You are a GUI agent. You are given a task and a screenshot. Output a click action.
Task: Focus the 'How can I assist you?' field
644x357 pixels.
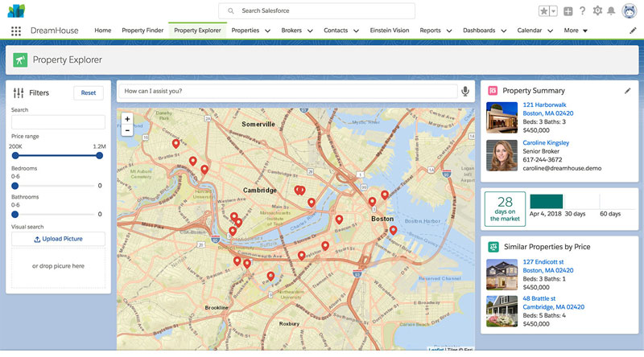287,91
